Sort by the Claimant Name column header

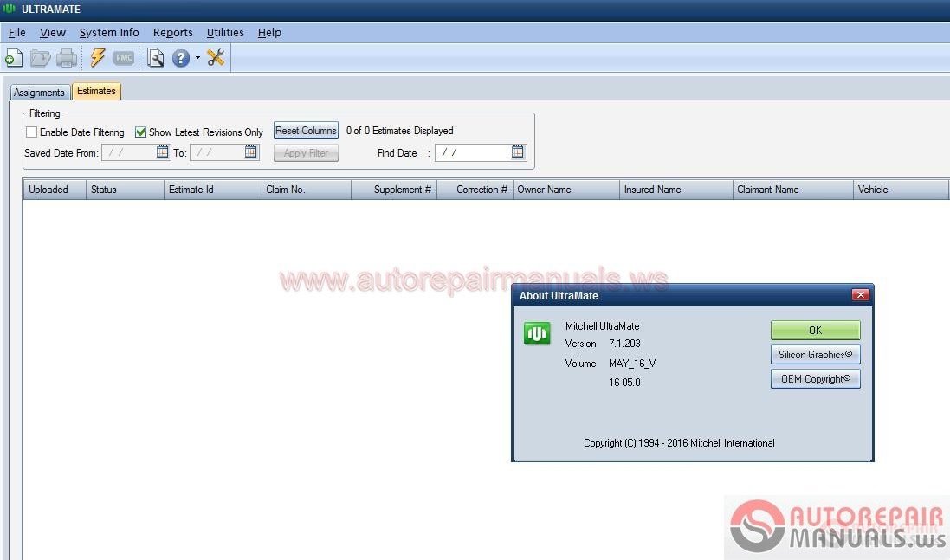(793, 190)
